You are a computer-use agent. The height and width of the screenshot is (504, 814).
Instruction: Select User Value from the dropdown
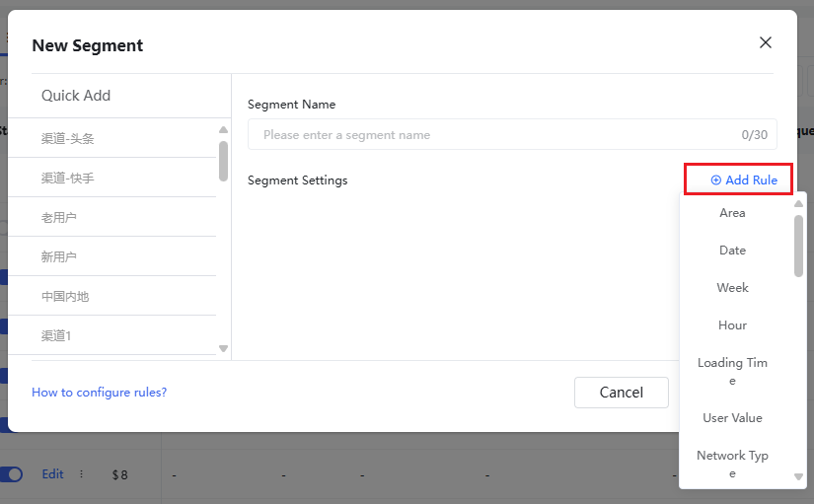[732, 418]
